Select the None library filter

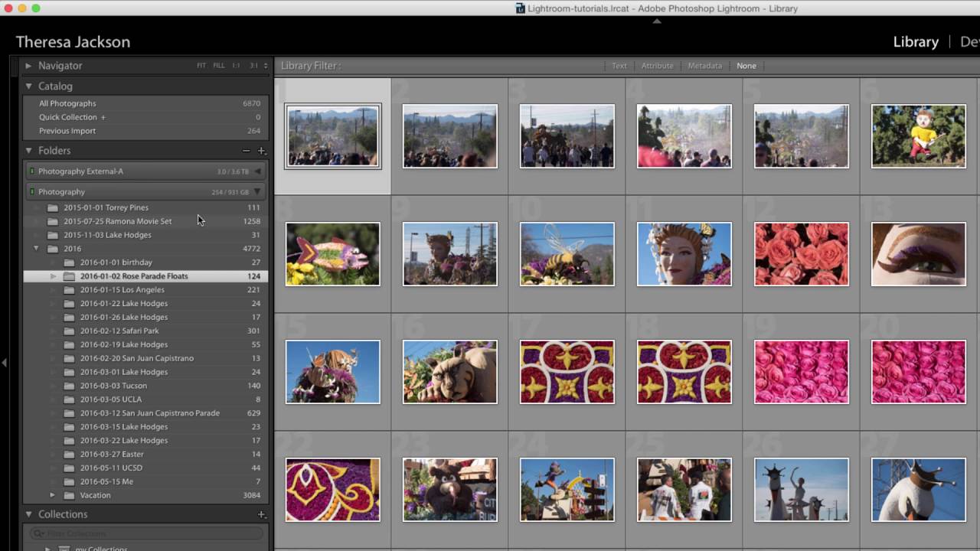[x=746, y=66]
